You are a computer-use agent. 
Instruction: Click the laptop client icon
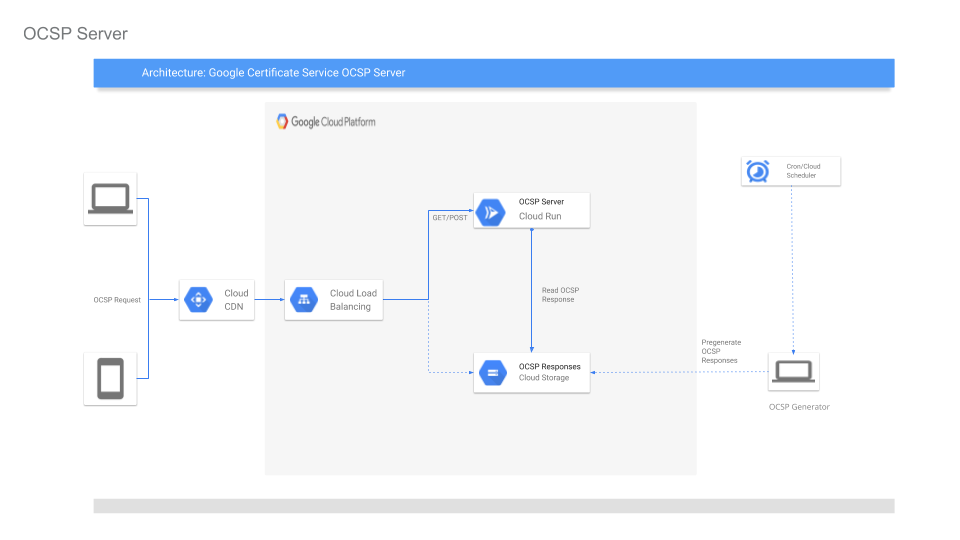[x=110, y=199]
